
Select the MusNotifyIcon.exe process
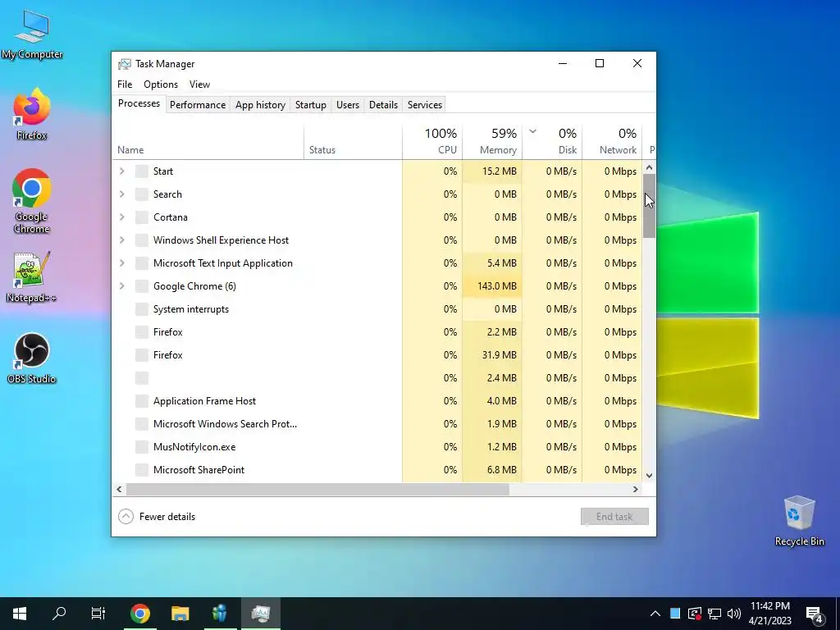[x=377, y=447]
